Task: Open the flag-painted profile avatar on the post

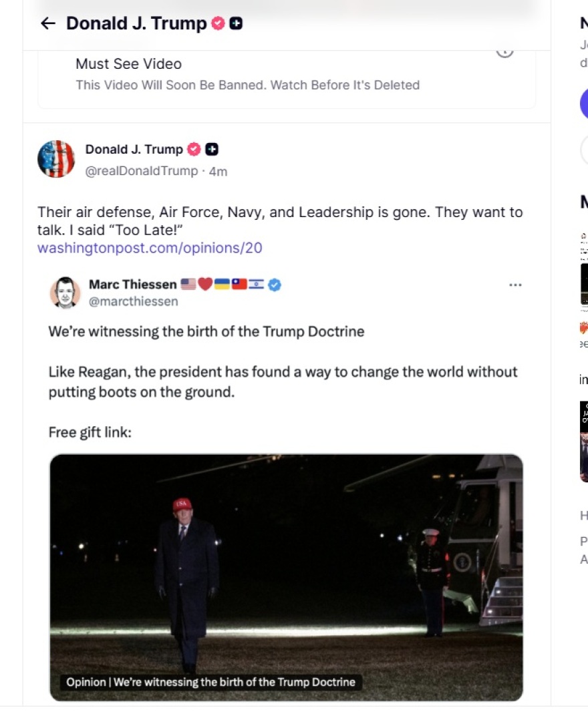Action: coord(56,159)
